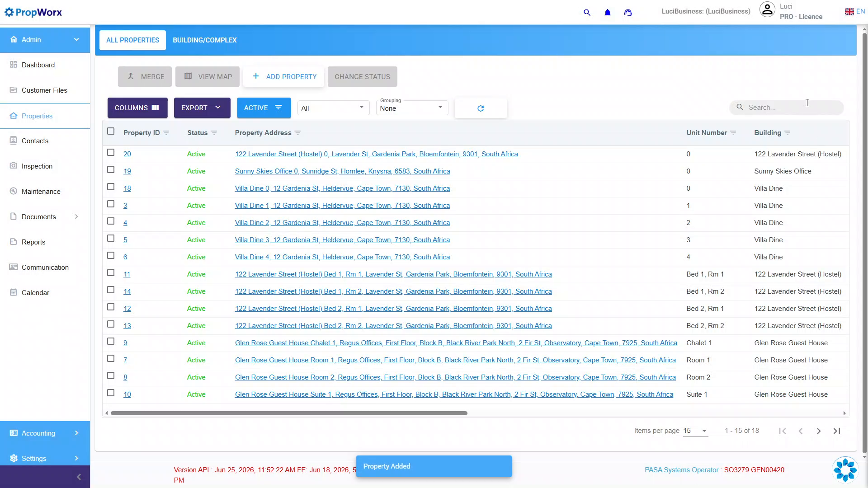Click the horizontal table scrollbar
Screen dimensions: 868x488
pyautogui.click(x=289, y=413)
